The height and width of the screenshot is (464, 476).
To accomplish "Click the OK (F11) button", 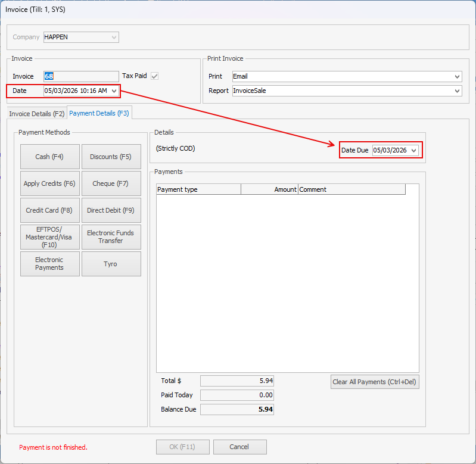I will [183, 447].
